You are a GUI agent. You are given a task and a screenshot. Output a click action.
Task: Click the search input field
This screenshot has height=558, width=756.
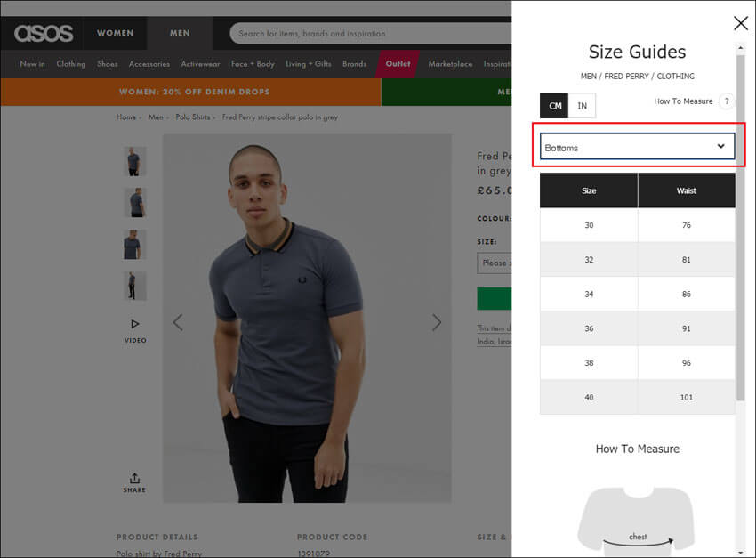coord(370,33)
